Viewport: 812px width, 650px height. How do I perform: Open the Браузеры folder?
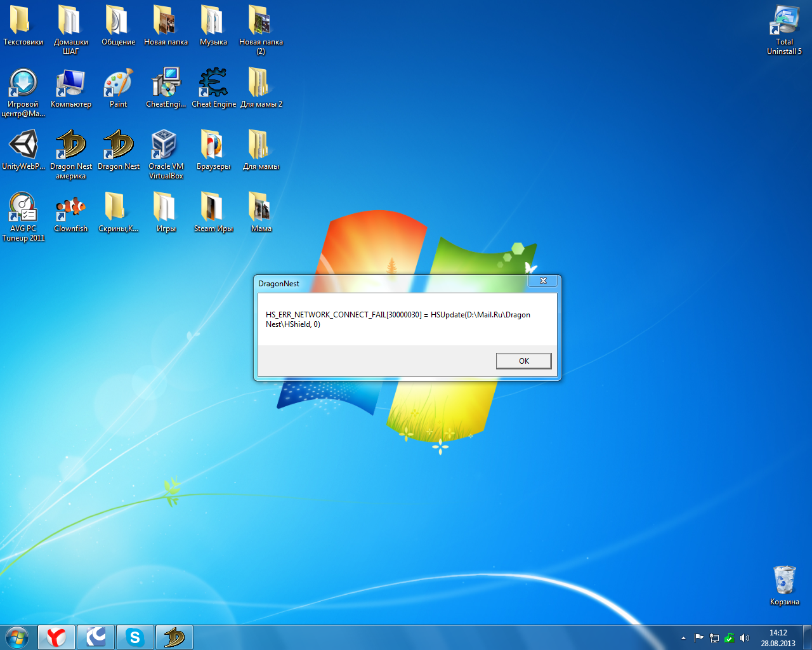[x=213, y=150]
